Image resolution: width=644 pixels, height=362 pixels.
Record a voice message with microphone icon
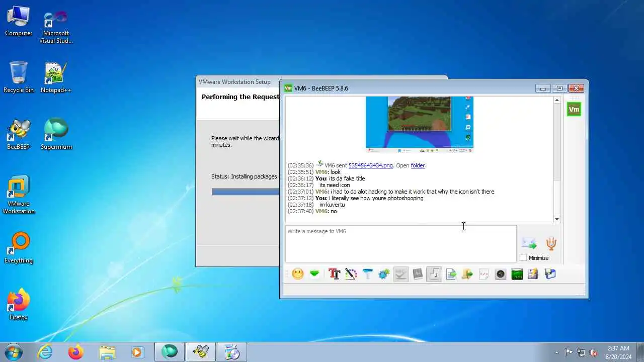pos(551,244)
